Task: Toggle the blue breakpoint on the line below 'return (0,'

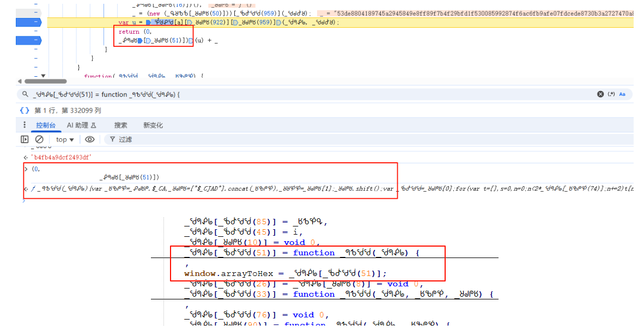Action: click(29, 40)
